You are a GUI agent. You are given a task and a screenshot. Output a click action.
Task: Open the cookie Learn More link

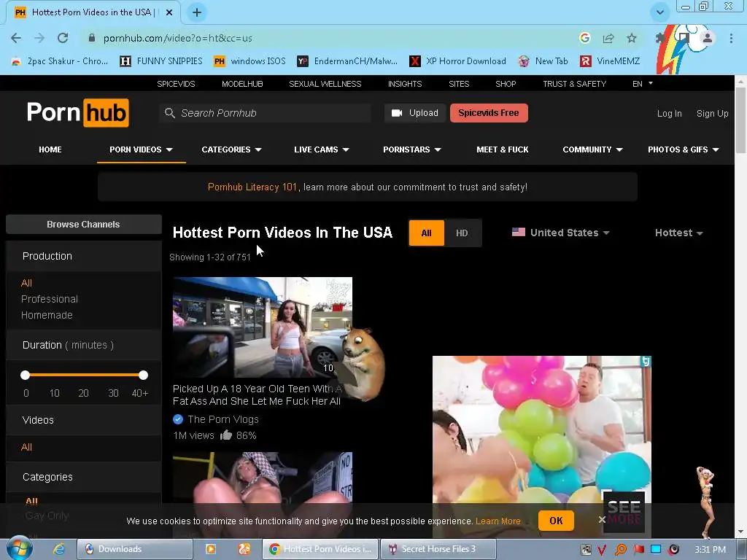498,521
